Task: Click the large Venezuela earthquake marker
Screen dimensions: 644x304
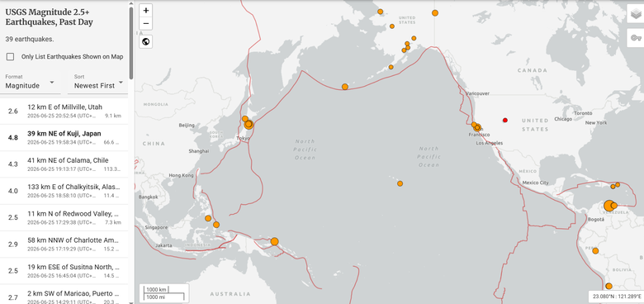Action: tap(609, 206)
